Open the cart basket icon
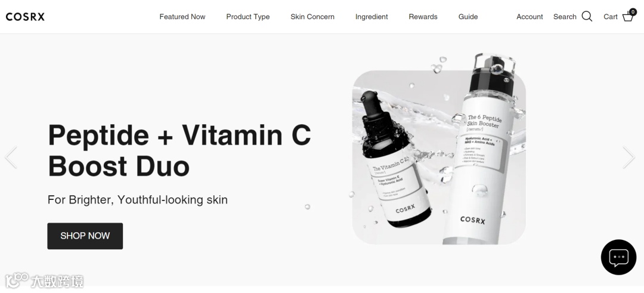 (628, 17)
